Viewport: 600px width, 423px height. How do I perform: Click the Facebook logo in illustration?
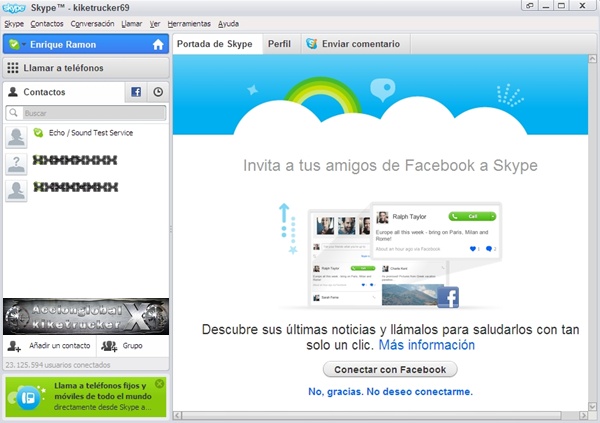coord(448,297)
